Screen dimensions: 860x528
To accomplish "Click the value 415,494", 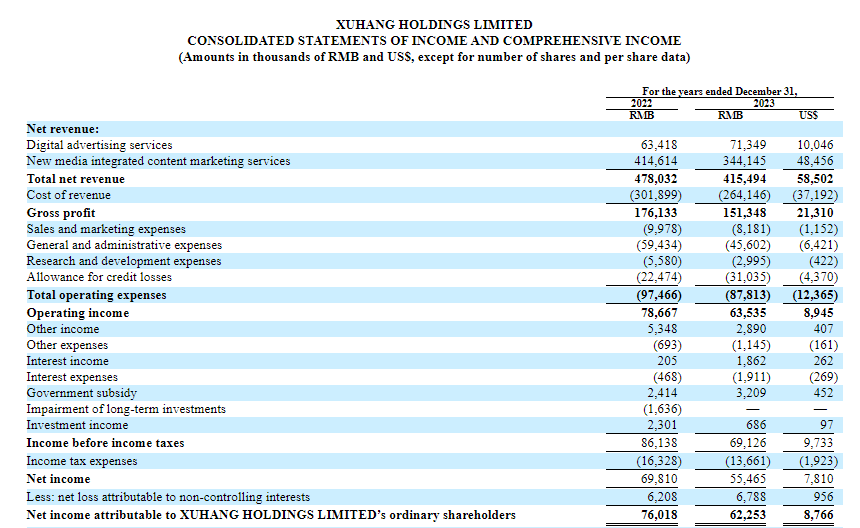I will click(744, 179).
